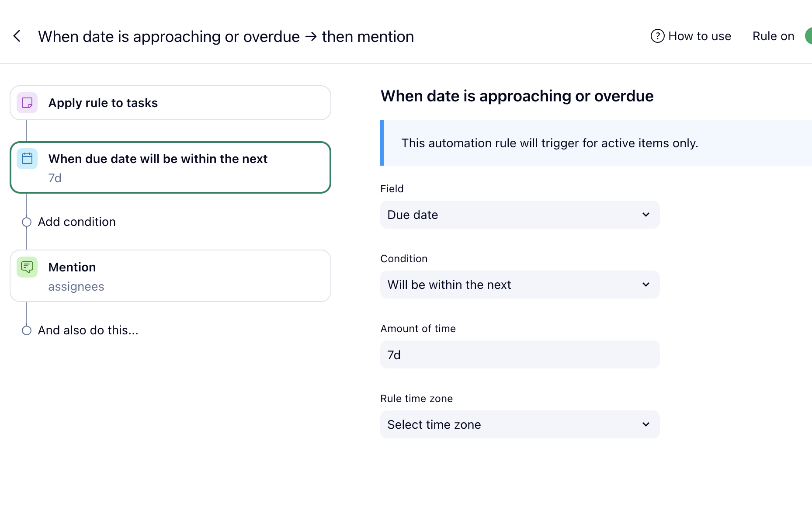Select the Mention assignees action step

[170, 276]
